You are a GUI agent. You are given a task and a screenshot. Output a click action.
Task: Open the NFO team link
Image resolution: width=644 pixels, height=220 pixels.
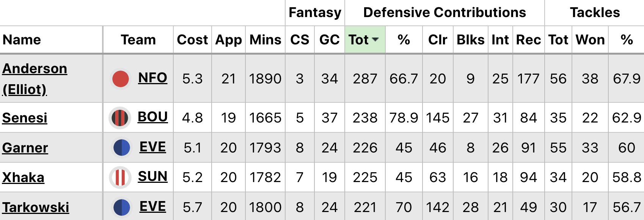click(x=152, y=78)
